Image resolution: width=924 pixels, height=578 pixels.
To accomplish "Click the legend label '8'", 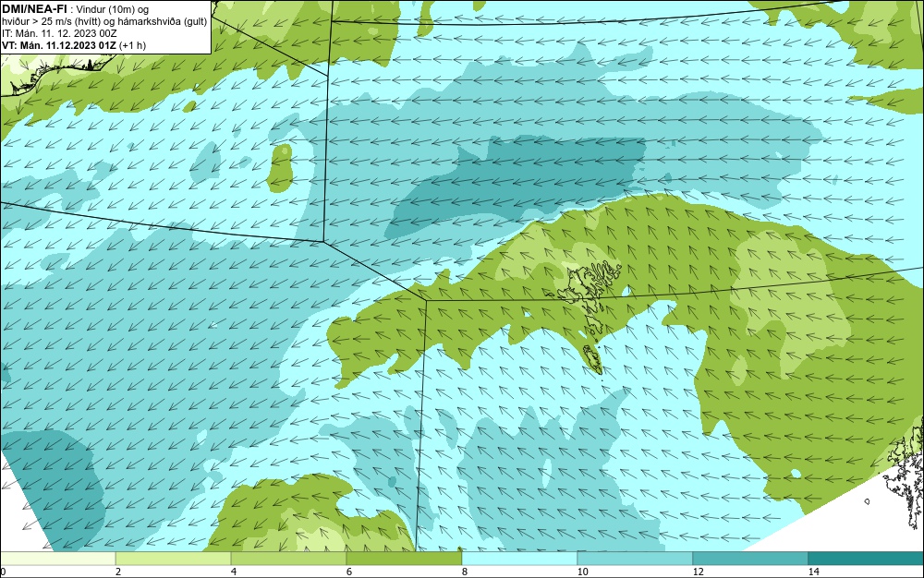I will (465, 572).
